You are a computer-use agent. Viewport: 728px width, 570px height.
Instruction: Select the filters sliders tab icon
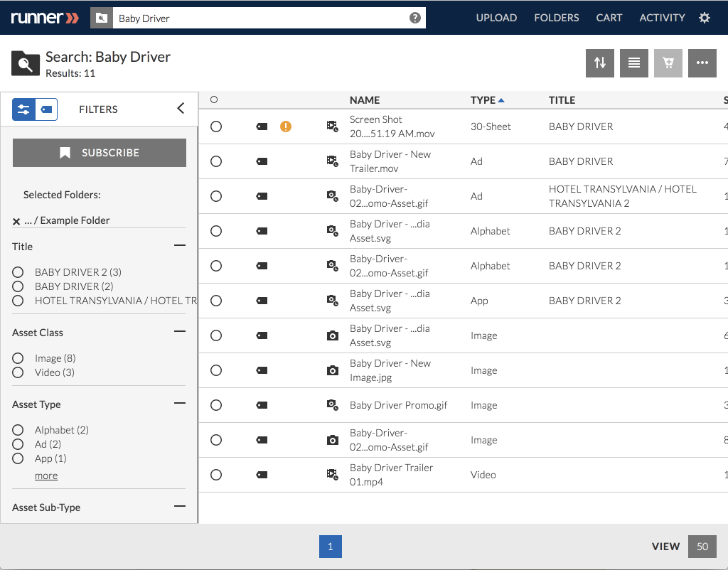tap(23, 109)
